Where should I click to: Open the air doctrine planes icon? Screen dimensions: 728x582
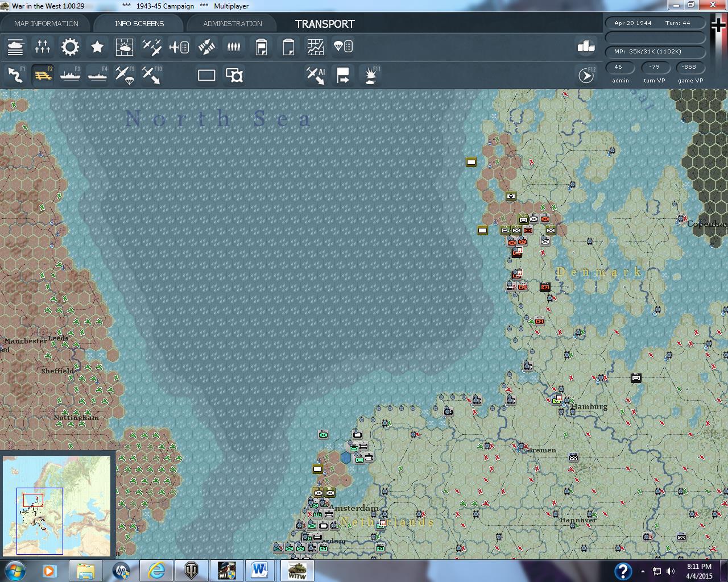pyautogui.click(x=152, y=47)
